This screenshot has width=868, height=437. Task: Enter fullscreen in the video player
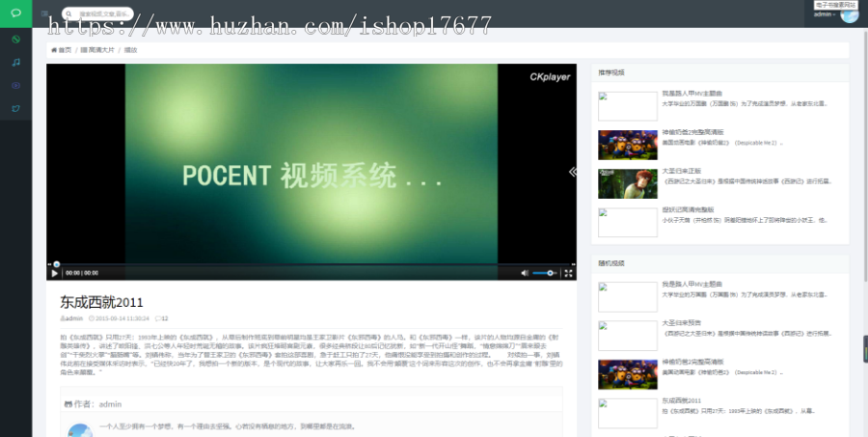568,273
